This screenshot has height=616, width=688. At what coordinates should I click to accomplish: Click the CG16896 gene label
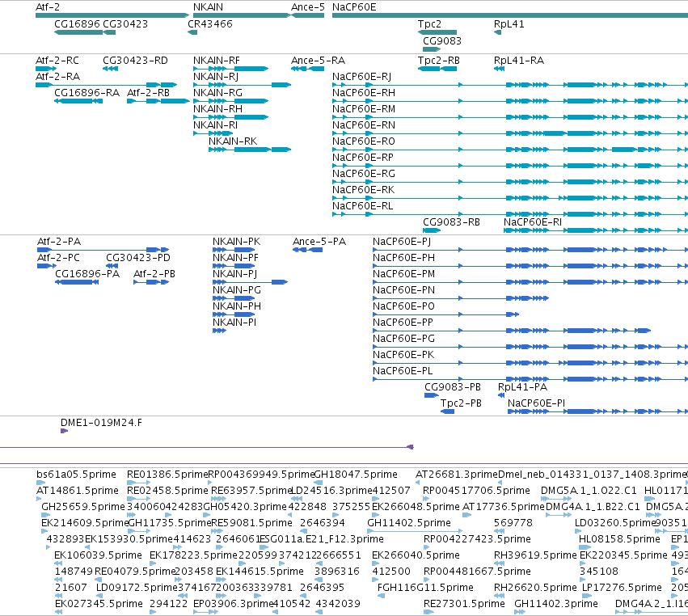pyautogui.click(x=77, y=24)
